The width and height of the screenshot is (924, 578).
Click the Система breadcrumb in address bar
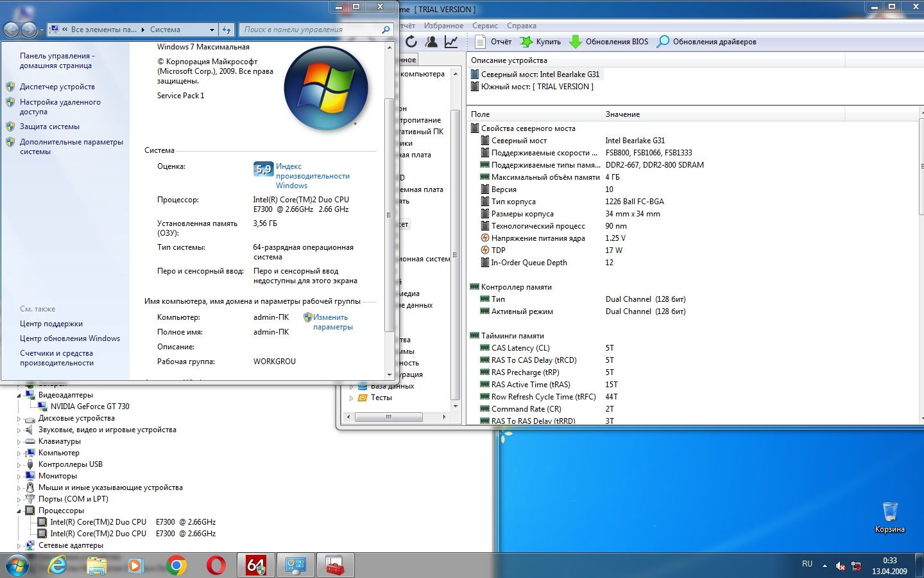tap(165, 30)
